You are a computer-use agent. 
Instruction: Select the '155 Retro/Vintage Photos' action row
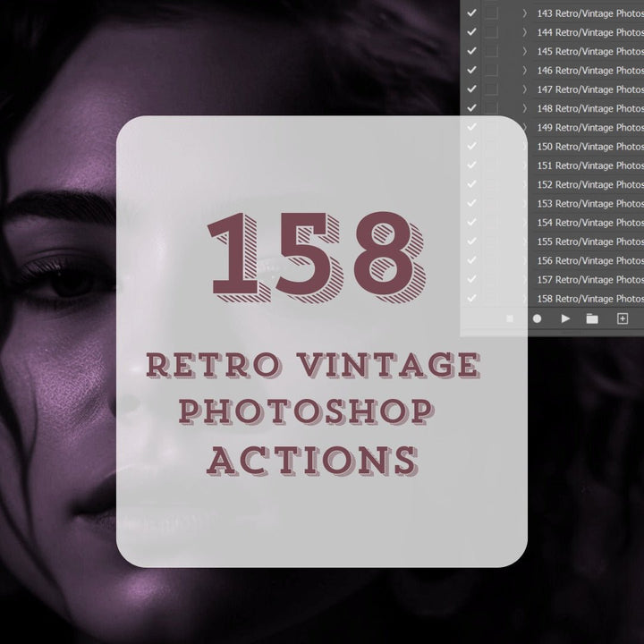[589, 241]
